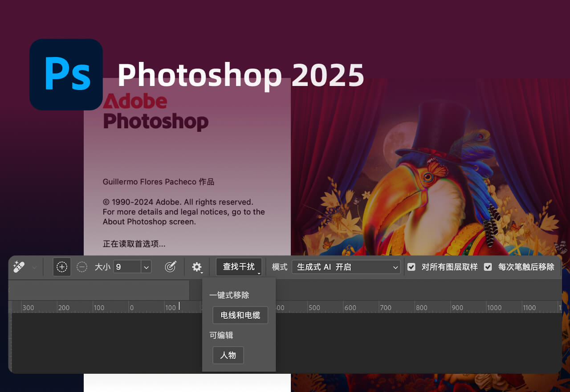570x392 pixels.
Task: Uncheck the 对所有图层取样 checkbox
Action: click(x=411, y=267)
